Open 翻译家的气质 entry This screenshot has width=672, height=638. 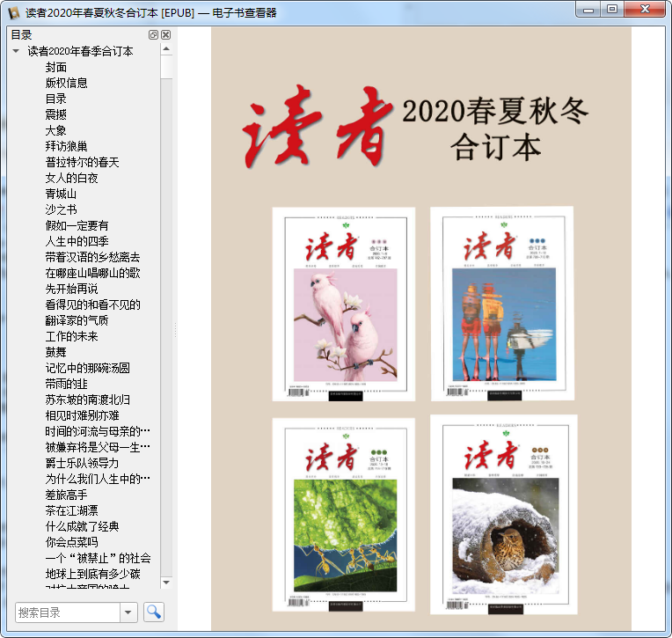tap(77, 320)
